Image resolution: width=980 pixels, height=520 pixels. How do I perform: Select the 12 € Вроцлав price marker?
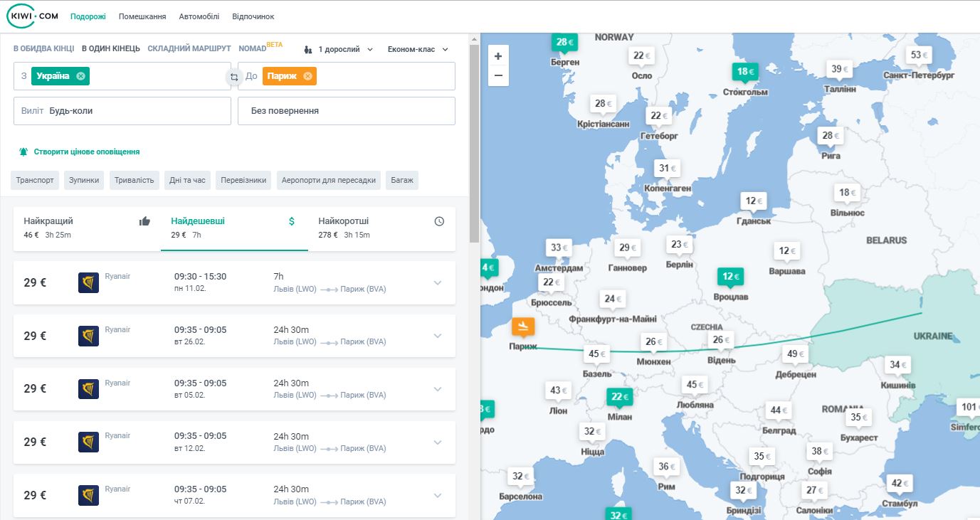[729, 277]
